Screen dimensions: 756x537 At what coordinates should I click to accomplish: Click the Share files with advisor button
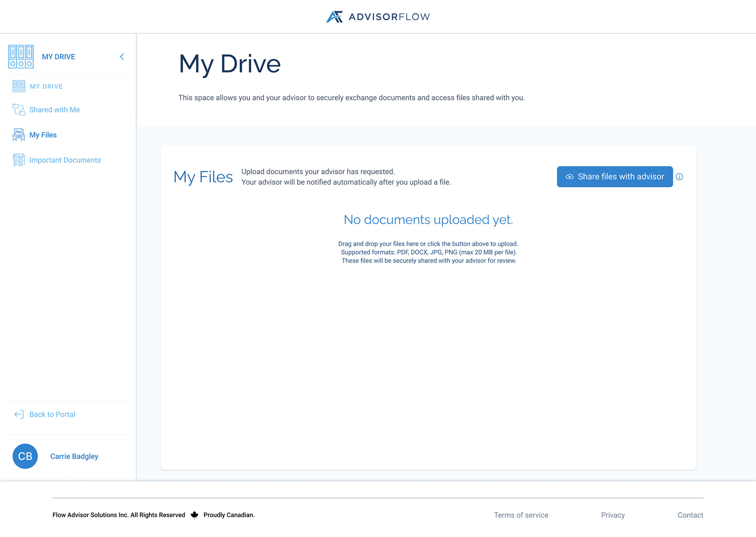[x=615, y=177]
